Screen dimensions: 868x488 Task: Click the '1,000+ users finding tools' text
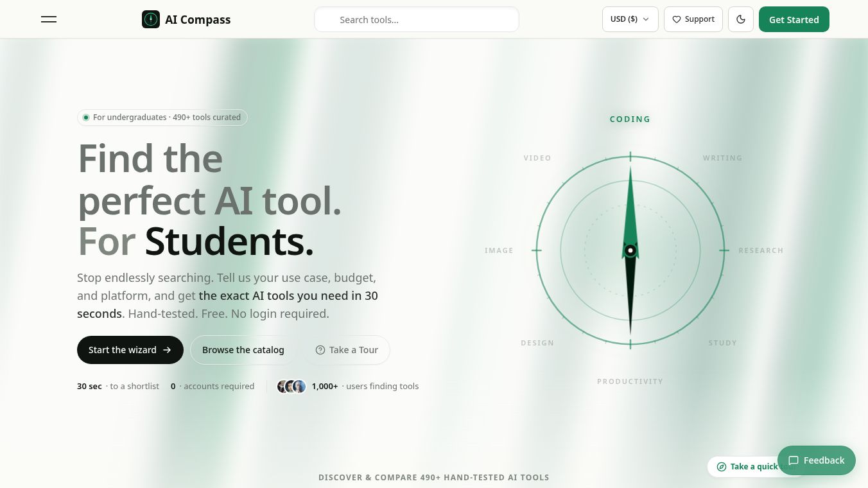pos(365,387)
